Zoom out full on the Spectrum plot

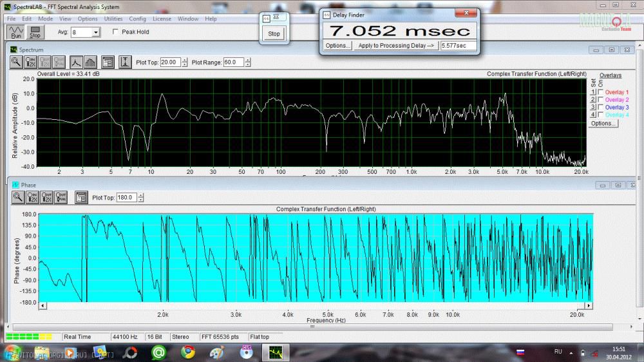click(59, 62)
